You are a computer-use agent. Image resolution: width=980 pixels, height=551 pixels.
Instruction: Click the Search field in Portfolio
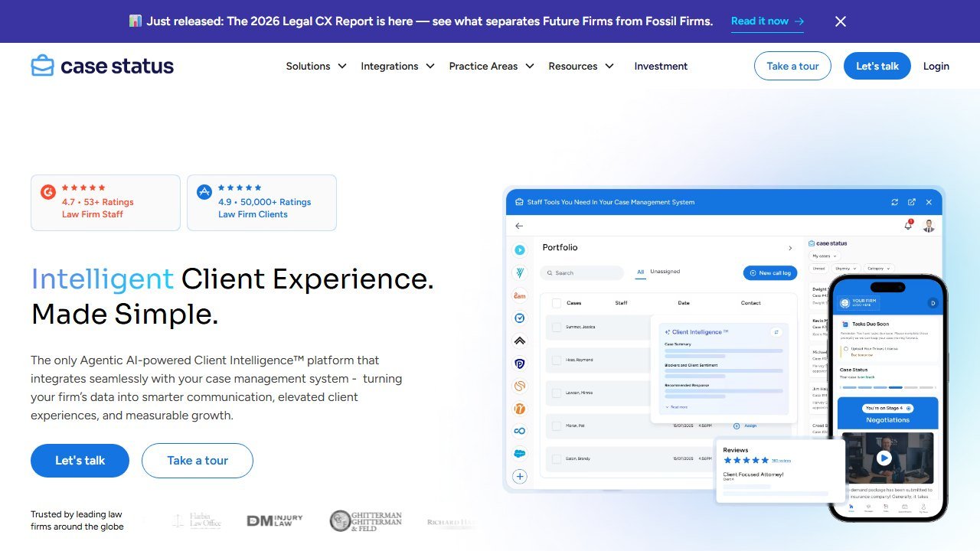click(x=582, y=272)
